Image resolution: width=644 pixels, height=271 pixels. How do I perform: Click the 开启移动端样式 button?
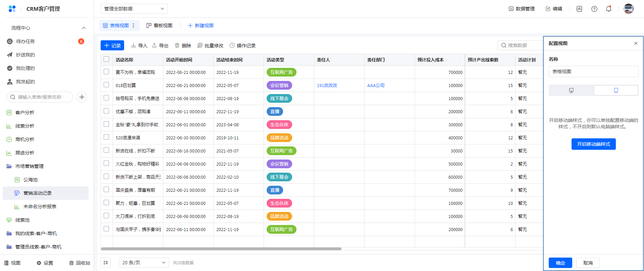[593, 144]
